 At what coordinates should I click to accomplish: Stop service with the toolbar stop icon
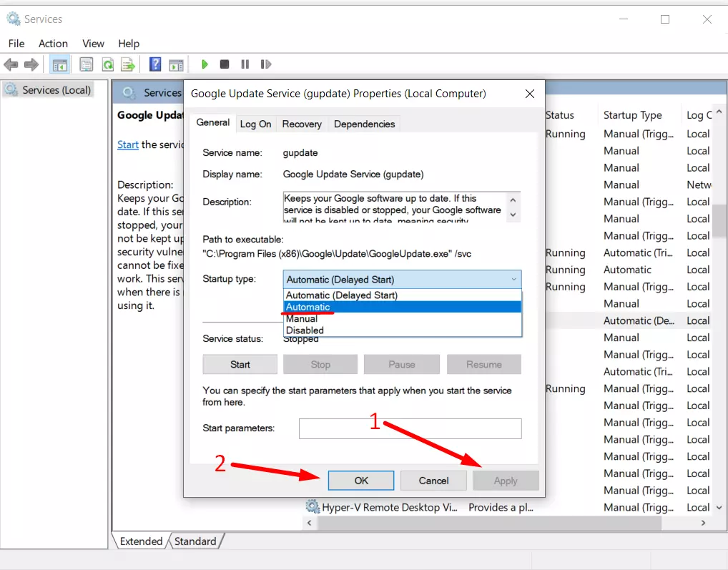pos(225,64)
